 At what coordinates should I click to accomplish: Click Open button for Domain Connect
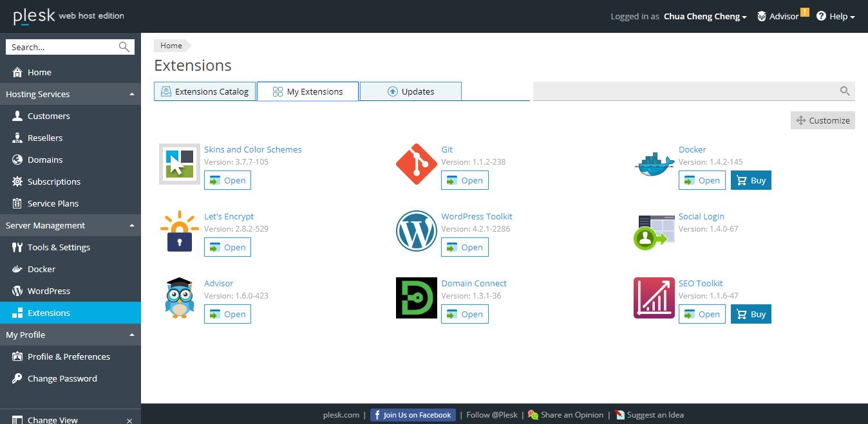pyautogui.click(x=465, y=314)
